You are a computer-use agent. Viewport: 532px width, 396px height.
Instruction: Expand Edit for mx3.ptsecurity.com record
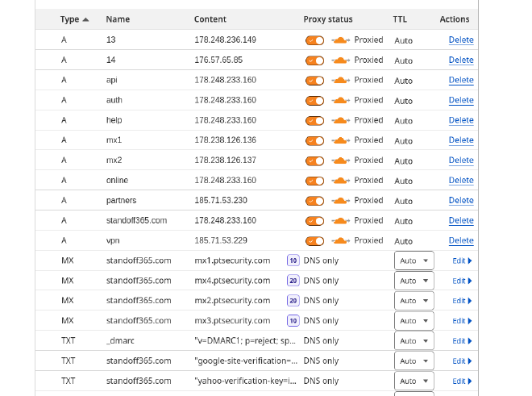click(x=462, y=321)
